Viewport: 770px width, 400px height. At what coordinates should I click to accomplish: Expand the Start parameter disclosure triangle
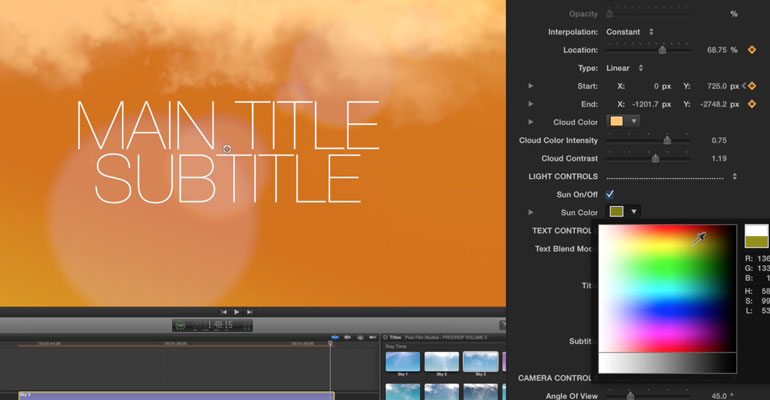coord(531,86)
